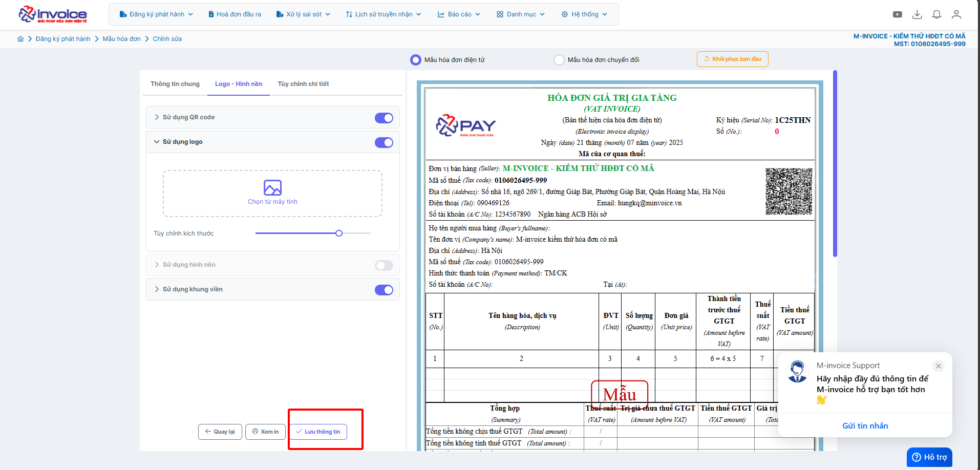Open the notifications bell icon
This screenshot has height=470, width=980.
coord(936,14)
